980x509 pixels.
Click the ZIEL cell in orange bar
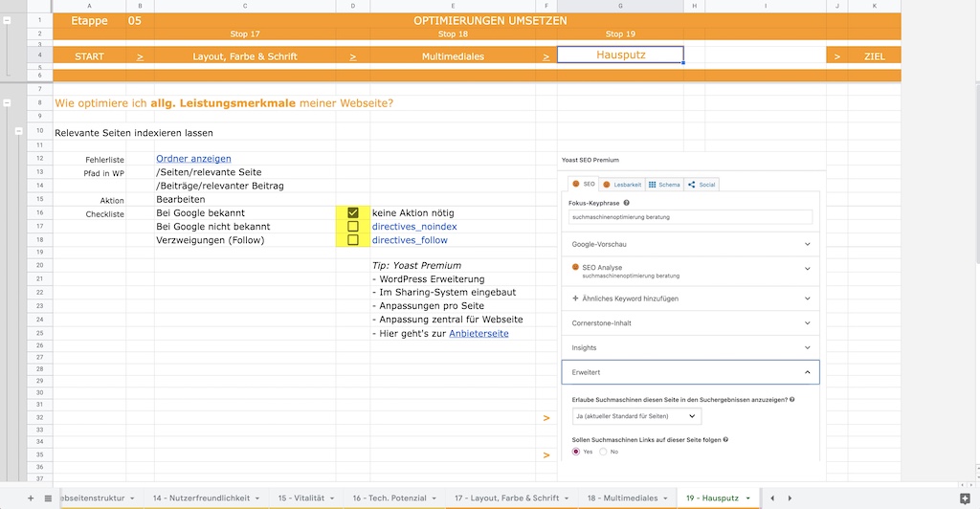point(875,56)
